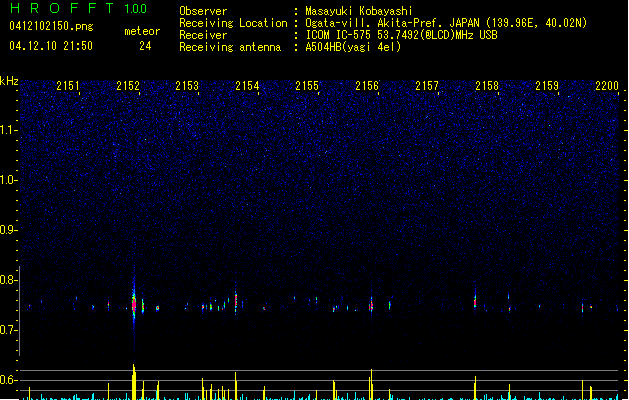Click the 2154 time axis marker
This screenshot has width=629, height=400.
[x=247, y=86]
